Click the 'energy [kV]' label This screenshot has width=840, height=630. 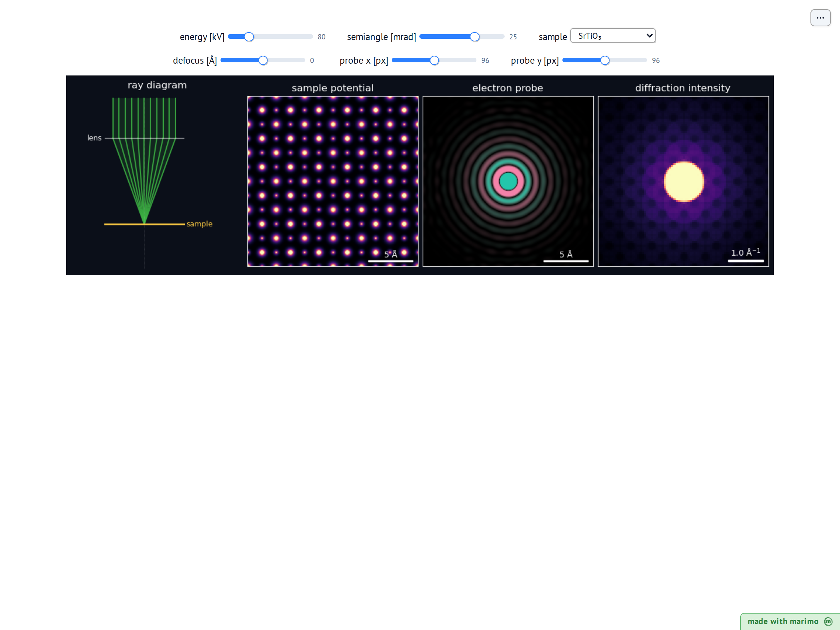point(202,37)
